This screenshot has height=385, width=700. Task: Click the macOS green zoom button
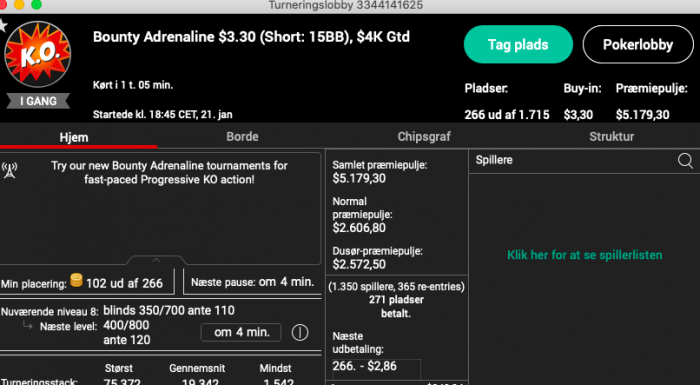click(x=37, y=4)
